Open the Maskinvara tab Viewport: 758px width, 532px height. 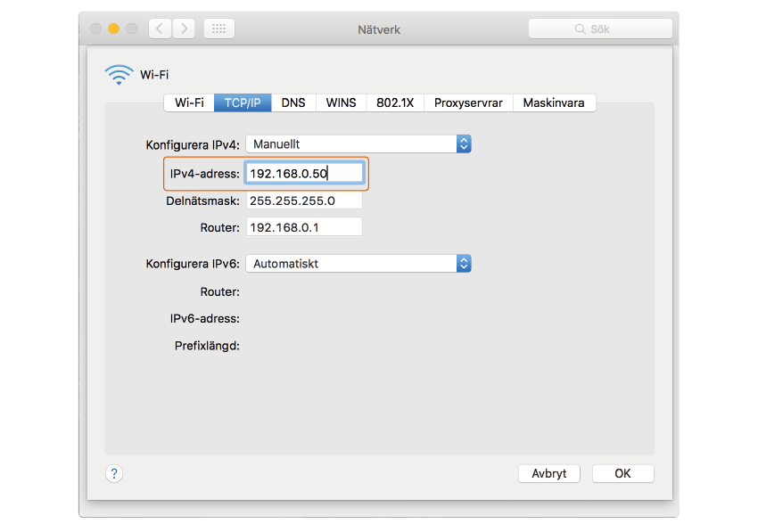(x=554, y=102)
